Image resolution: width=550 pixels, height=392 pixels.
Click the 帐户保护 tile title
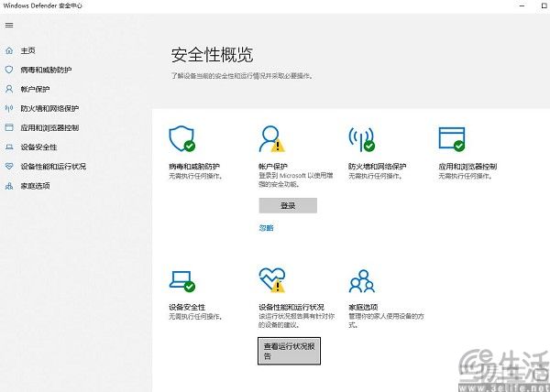[273, 167]
